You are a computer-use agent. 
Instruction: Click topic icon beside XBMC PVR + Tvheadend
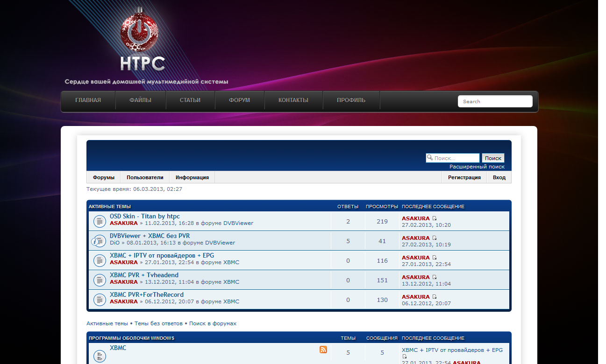point(100,280)
